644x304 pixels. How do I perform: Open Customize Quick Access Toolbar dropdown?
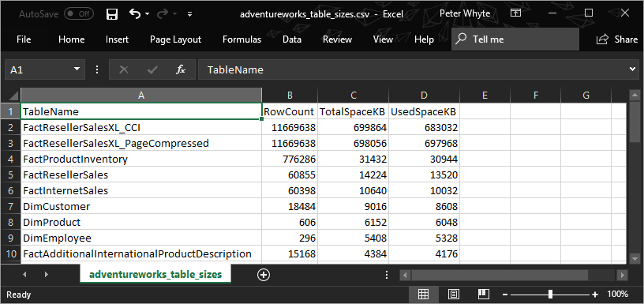click(x=189, y=14)
